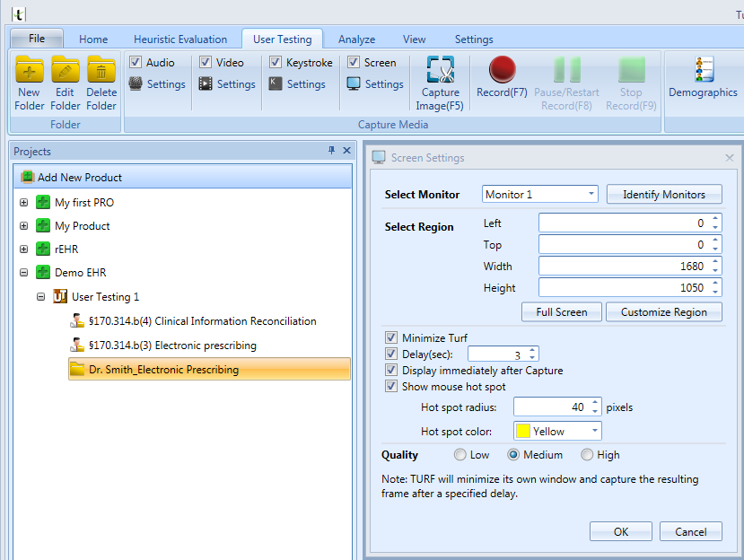The height and width of the screenshot is (560, 744).
Task: Collapse the Demo EHR tree node
Action: click(24, 273)
